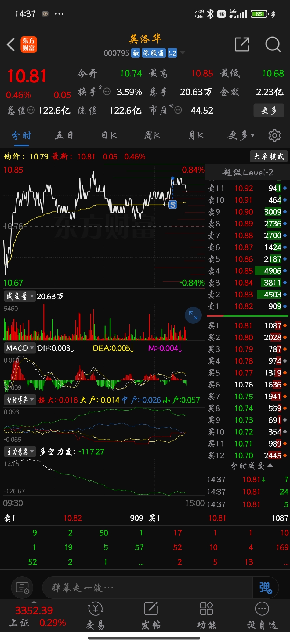Select the 买1 10.81 row in order book

(247, 325)
